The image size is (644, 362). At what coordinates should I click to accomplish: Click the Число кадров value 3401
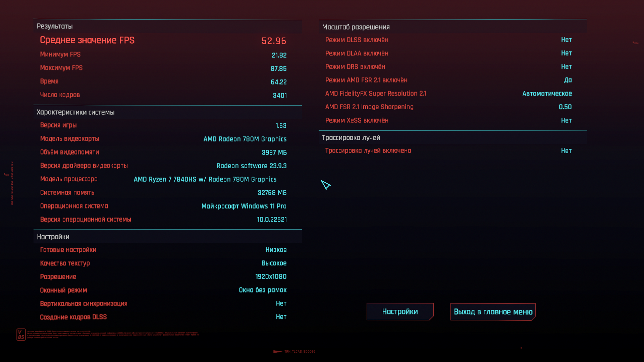[x=280, y=96]
